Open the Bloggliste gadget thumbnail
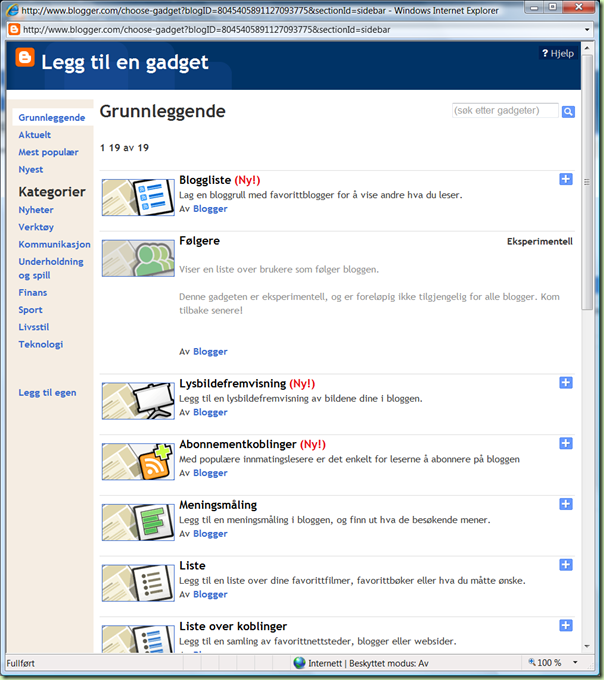Viewport: 604px width, 680px height. pyautogui.click(x=138, y=197)
